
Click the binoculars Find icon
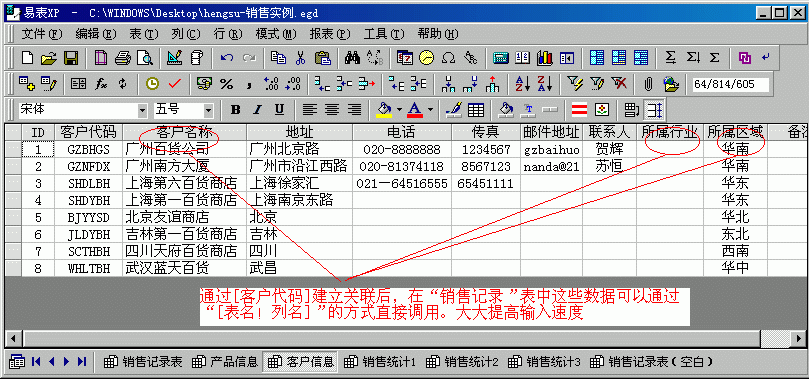(352, 58)
